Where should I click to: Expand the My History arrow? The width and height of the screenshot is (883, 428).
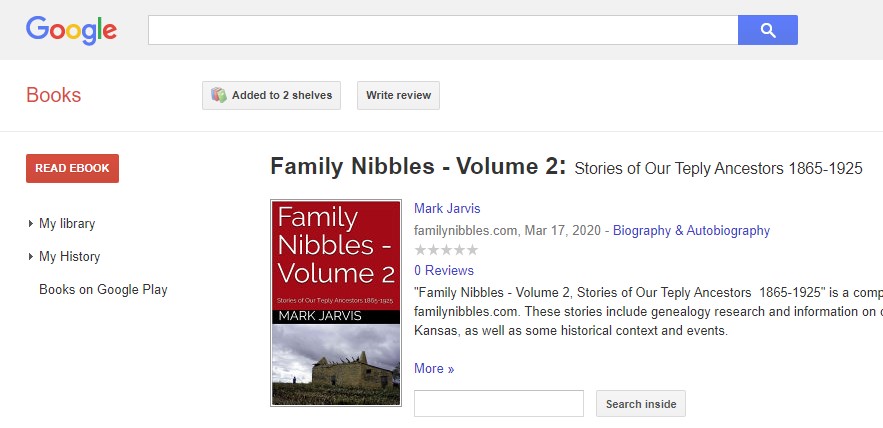31,257
